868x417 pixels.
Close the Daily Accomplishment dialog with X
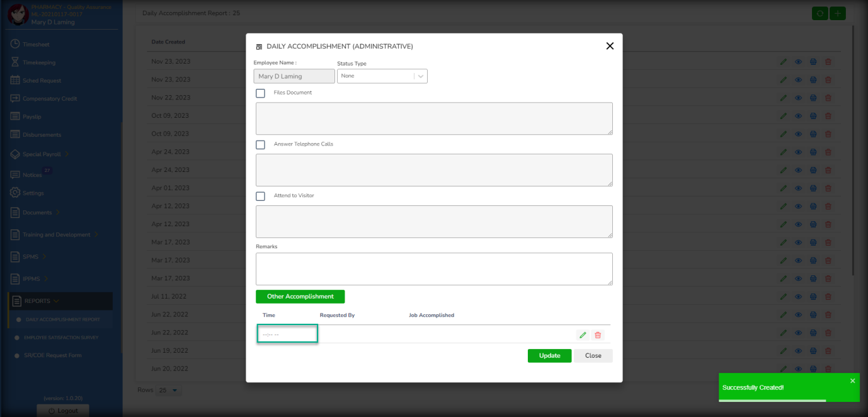[x=609, y=46]
